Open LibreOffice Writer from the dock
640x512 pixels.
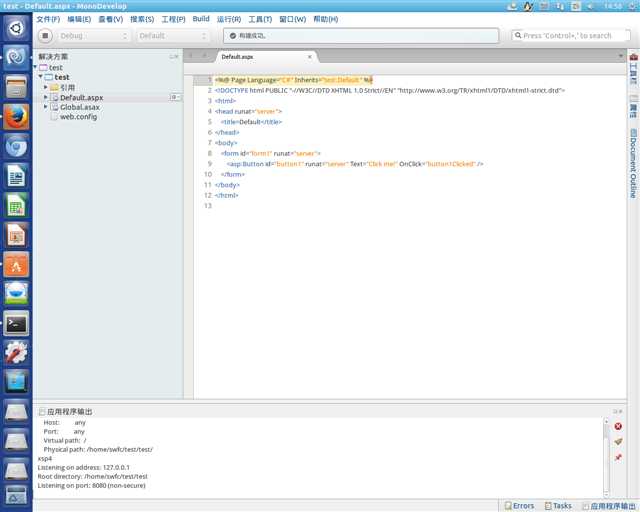click(x=16, y=176)
